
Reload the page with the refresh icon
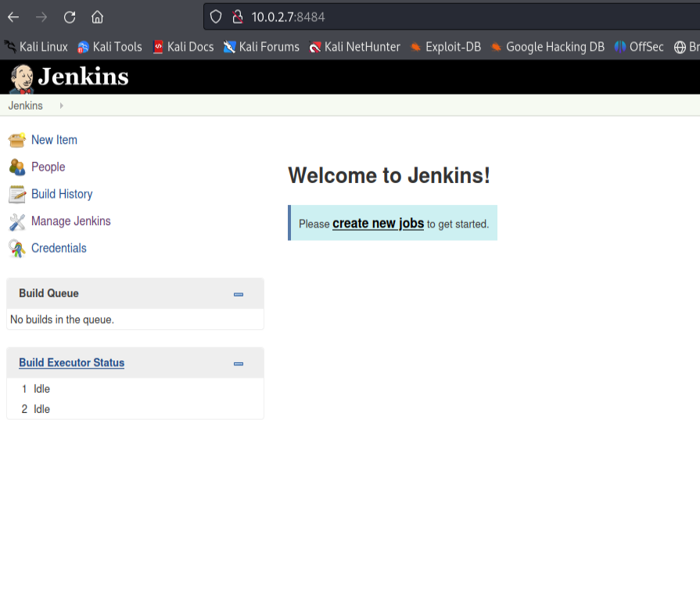tap(70, 17)
